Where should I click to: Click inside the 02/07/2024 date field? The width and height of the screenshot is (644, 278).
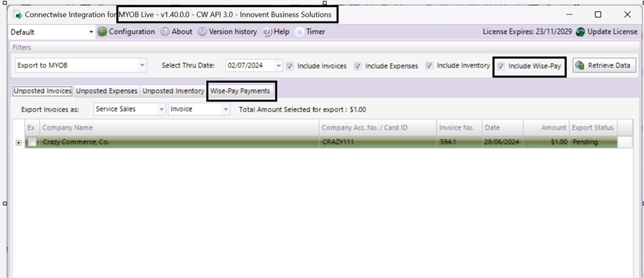coord(250,65)
